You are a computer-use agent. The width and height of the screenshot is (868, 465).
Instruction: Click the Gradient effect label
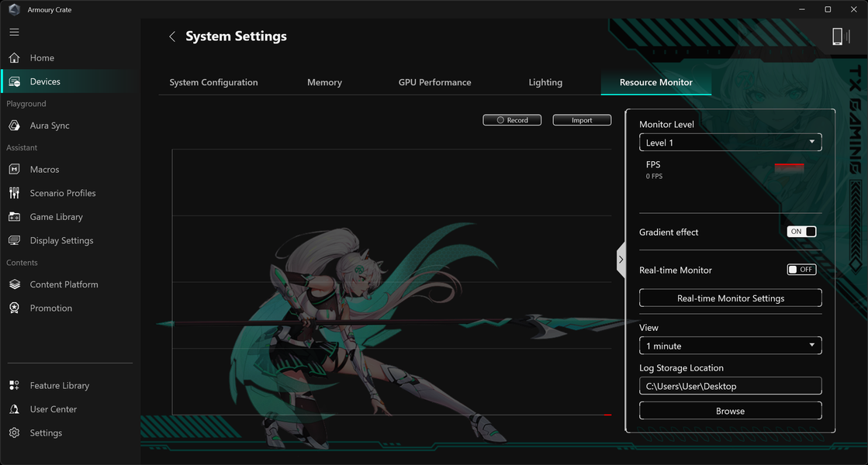[x=669, y=232]
